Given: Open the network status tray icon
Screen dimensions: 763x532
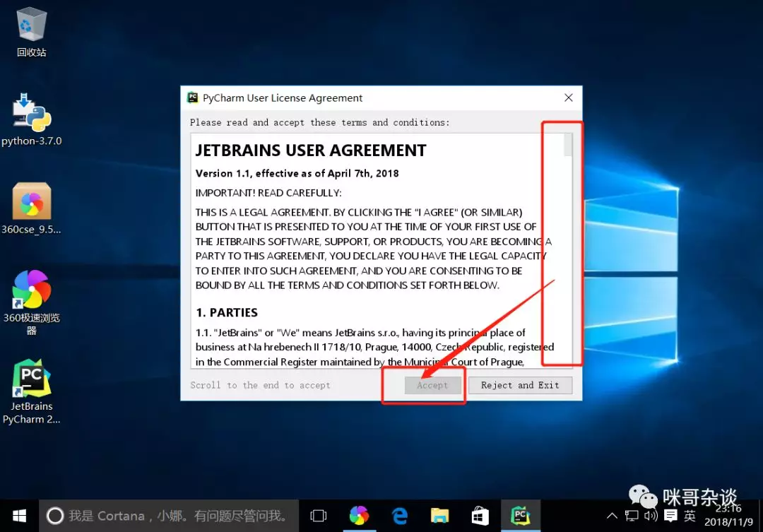Looking at the screenshot, I should [632, 516].
